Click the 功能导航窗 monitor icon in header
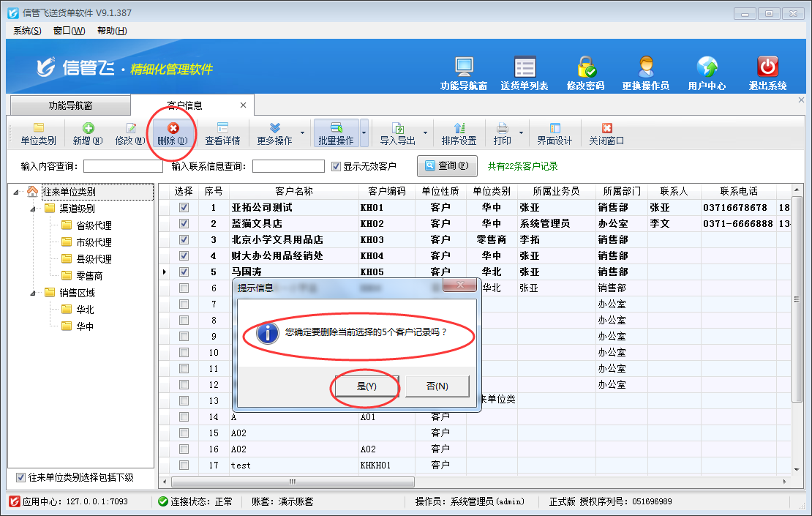Image resolution: width=812 pixels, height=516 pixels. coord(464,68)
